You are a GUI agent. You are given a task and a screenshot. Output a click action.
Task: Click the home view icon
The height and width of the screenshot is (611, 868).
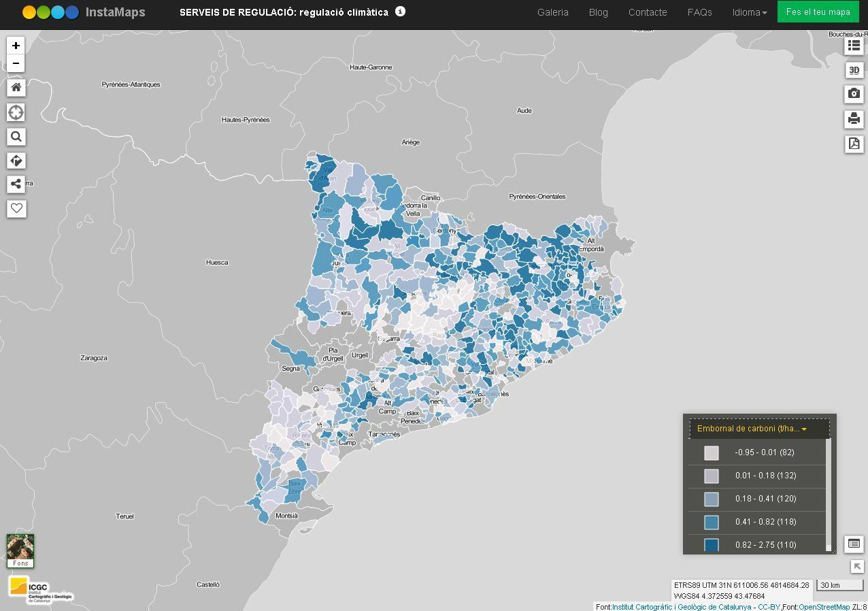[x=16, y=87]
